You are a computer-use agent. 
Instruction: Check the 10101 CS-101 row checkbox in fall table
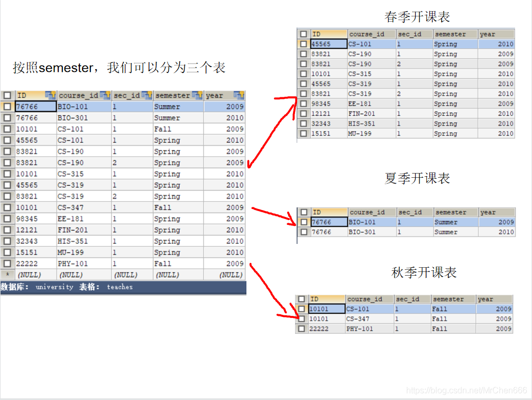pyautogui.click(x=301, y=309)
